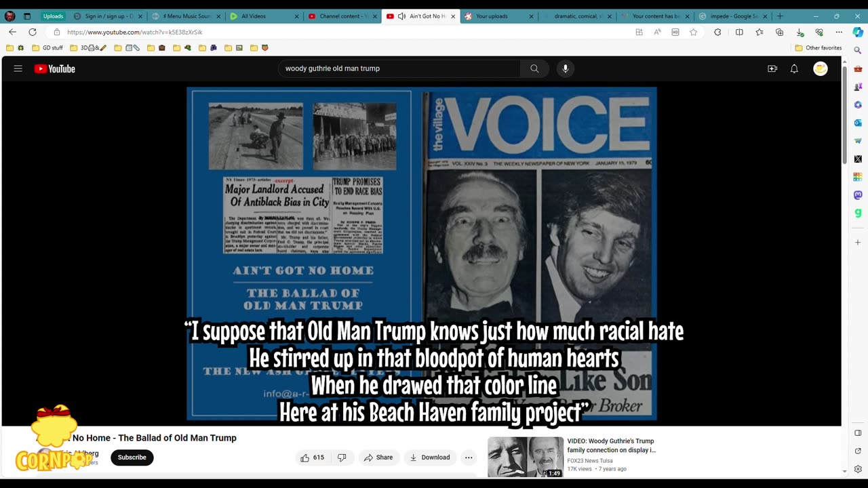Open the sidebar X (Twitter) icon
Image resolution: width=868 pixels, height=488 pixels.
pyautogui.click(x=858, y=159)
